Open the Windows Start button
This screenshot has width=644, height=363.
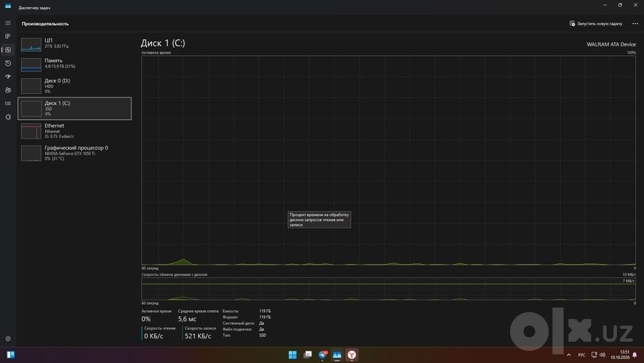pyautogui.click(x=292, y=355)
